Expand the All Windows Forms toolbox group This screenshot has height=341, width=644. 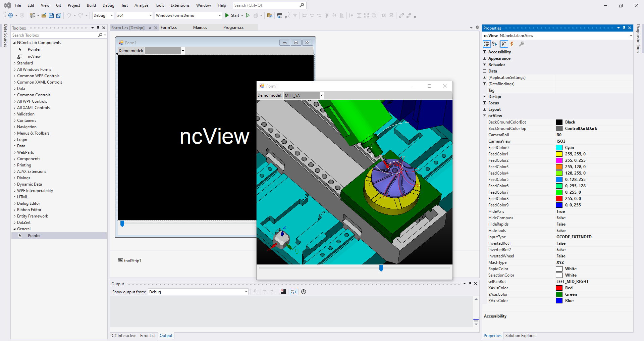pos(14,69)
